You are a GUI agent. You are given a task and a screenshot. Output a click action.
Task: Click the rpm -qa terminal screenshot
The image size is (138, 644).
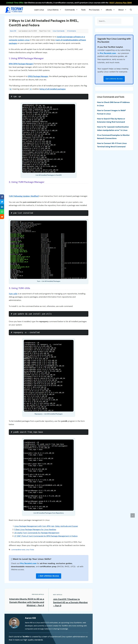(49, 138)
